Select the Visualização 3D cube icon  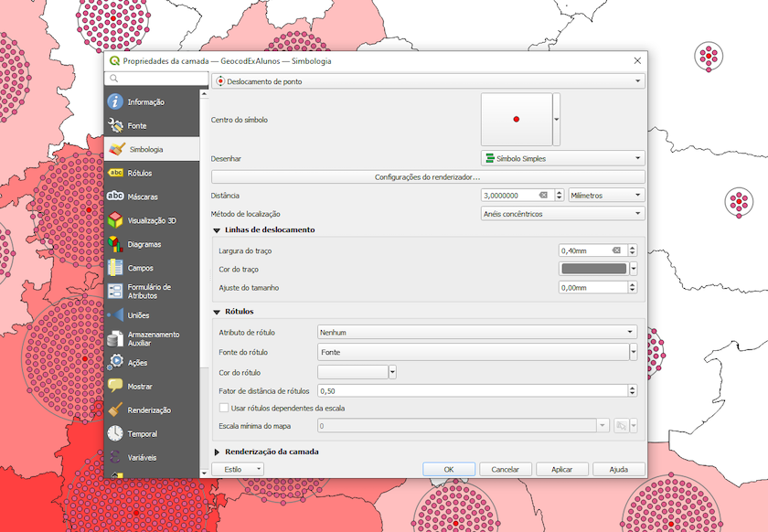coord(115,220)
